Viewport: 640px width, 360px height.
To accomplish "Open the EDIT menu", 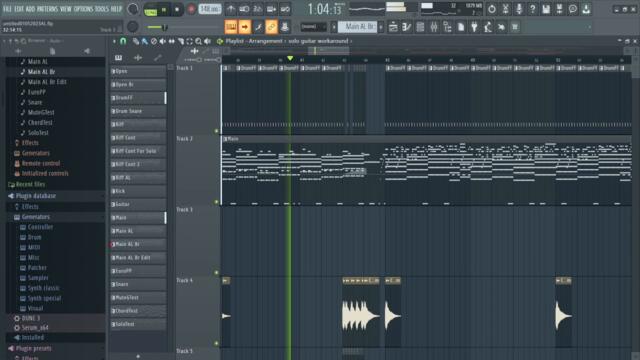I will pos(19,9).
